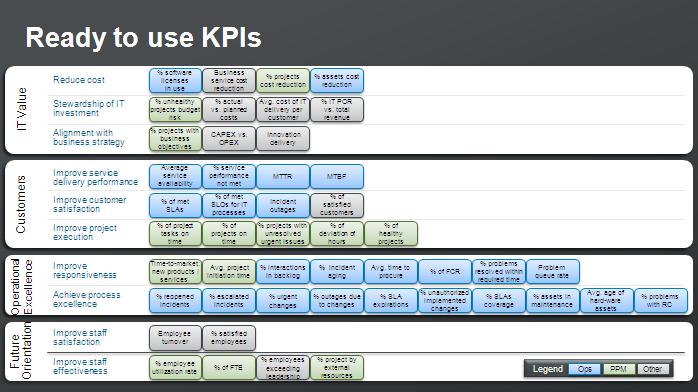Click the 'Customers' category heading
This screenshot has width=698, height=392.
[x=20, y=204]
